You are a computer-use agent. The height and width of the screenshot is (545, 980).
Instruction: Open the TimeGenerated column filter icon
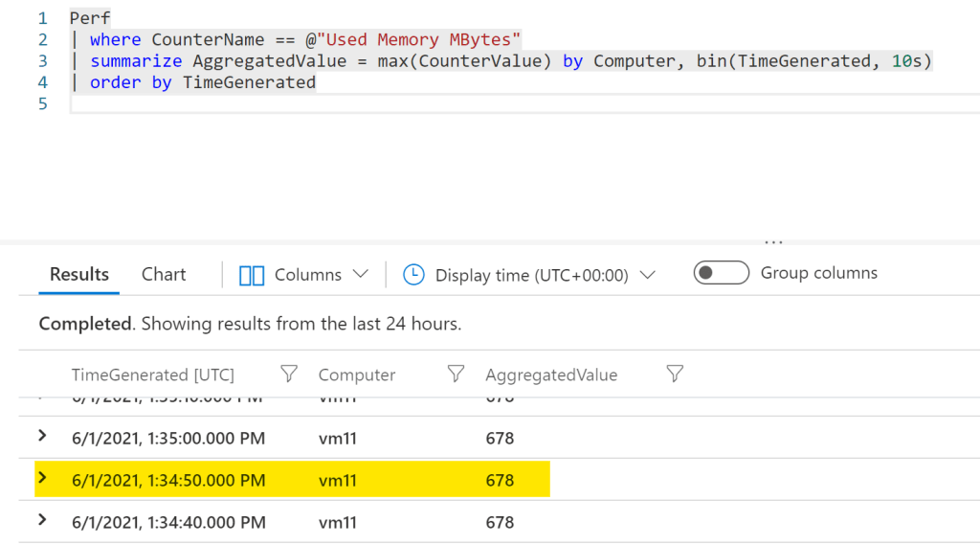click(288, 375)
